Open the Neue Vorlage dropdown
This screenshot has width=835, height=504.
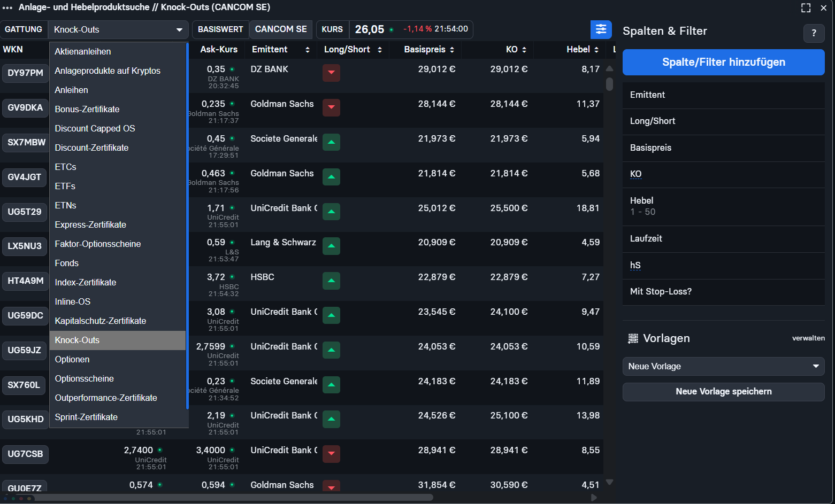tap(723, 367)
